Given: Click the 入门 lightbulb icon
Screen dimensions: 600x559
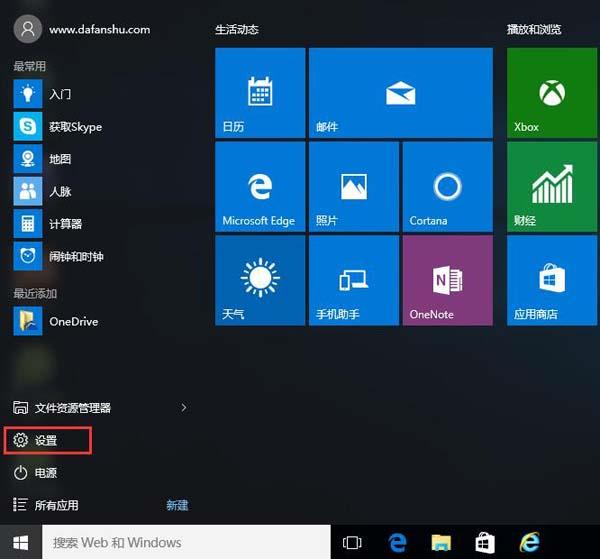Looking at the screenshot, I should 28,94.
